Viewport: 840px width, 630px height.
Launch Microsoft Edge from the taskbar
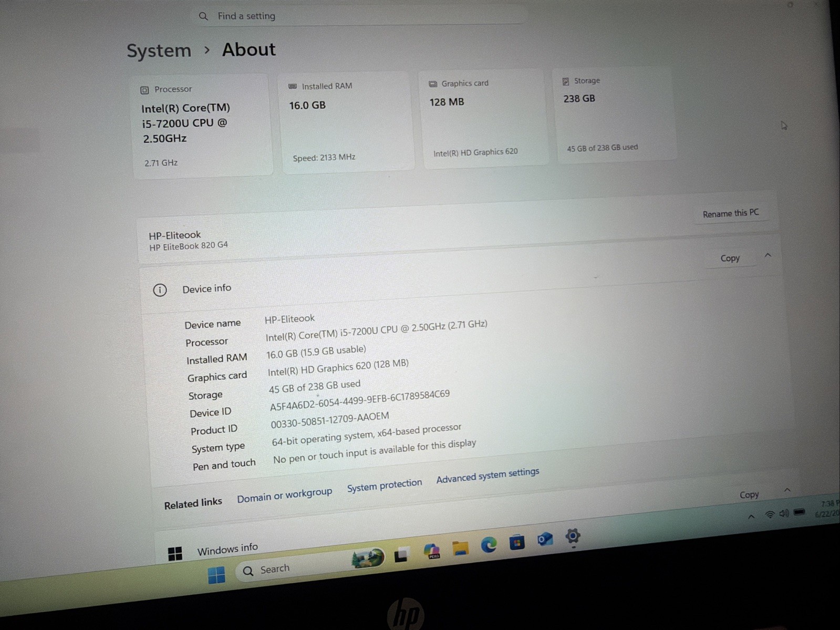click(489, 545)
